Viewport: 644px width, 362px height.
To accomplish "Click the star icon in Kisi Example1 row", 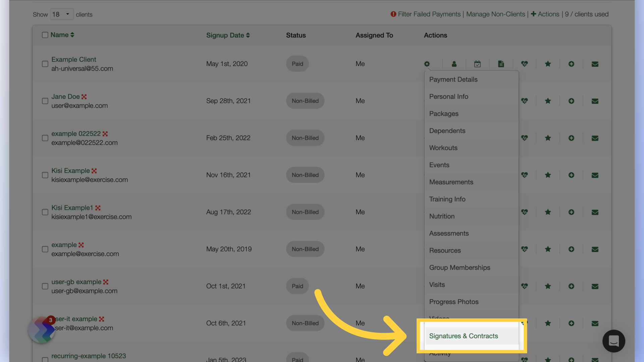I will click(548, 212).
